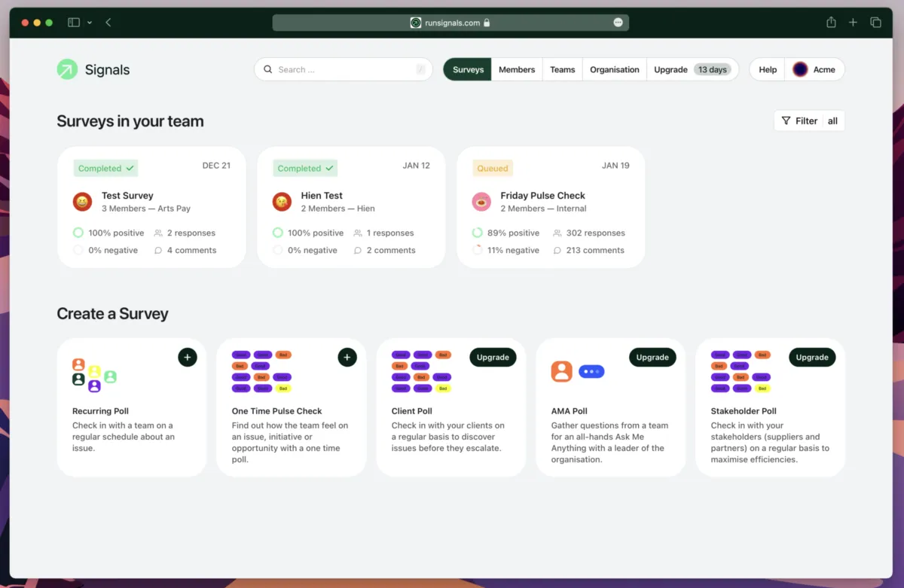Select the Stakeholder Poll card title
This screenshot has width=904, height=588.
point(744,411)
